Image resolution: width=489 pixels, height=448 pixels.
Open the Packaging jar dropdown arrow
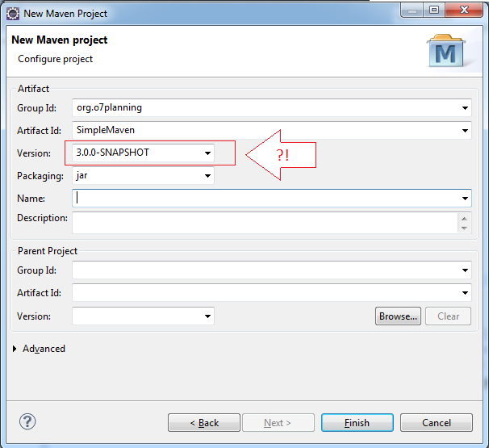[x=207, y=176]
